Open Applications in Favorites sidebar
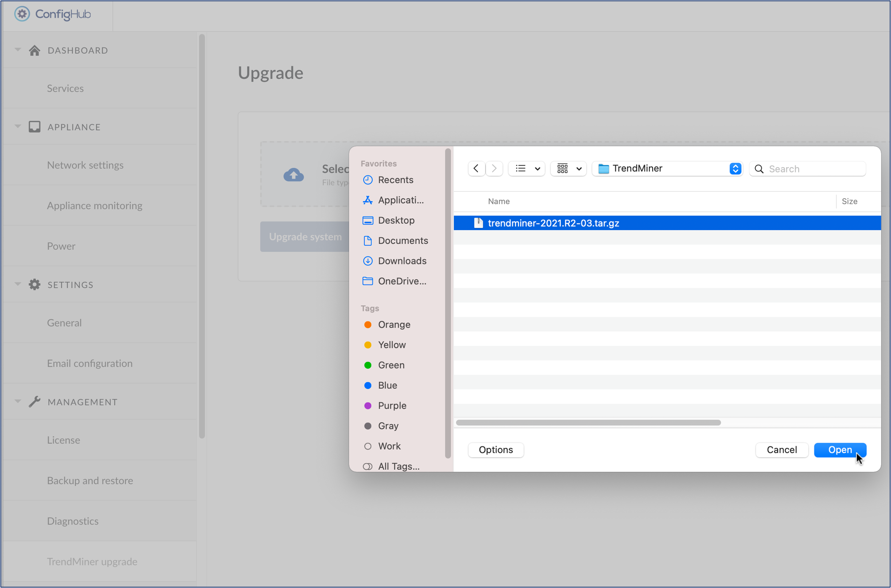The image size is (891, 588). pos(393,200)
